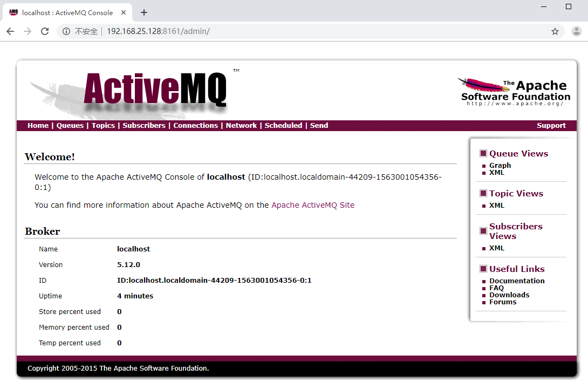Open the browser profile avatar
Image resolution: width=588 pixels, height=382 pixels.
point(576,31)
